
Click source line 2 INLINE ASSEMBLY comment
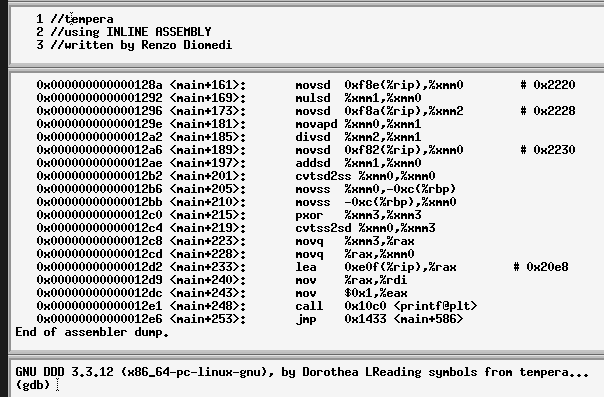coord(131,32)
